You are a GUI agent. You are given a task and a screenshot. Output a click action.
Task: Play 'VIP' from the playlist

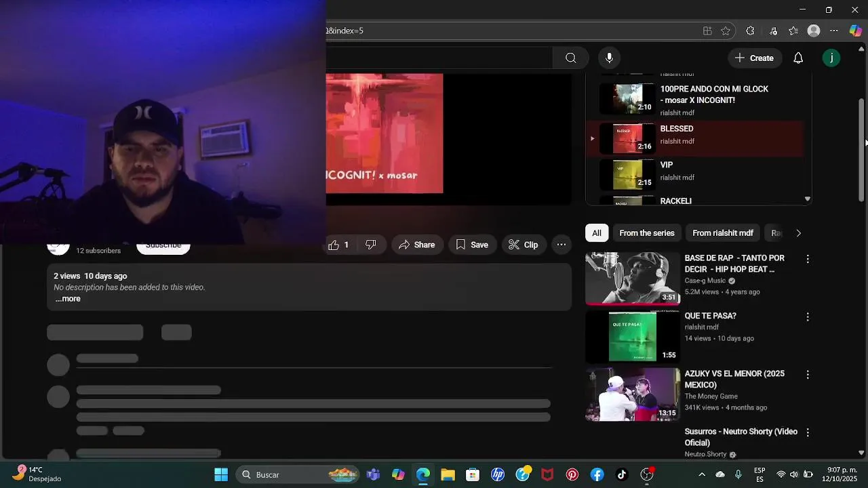coord(695,175)
